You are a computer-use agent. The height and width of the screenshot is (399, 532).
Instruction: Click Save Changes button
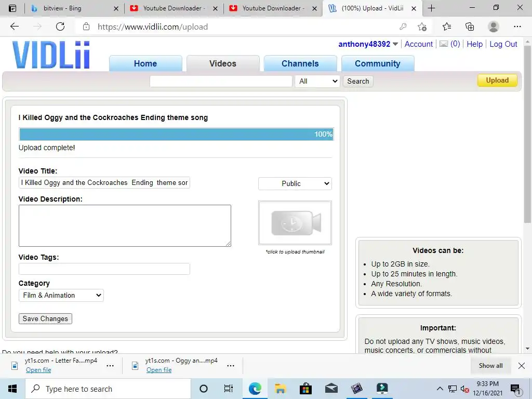pyautogui.click(x=45, y=318)
